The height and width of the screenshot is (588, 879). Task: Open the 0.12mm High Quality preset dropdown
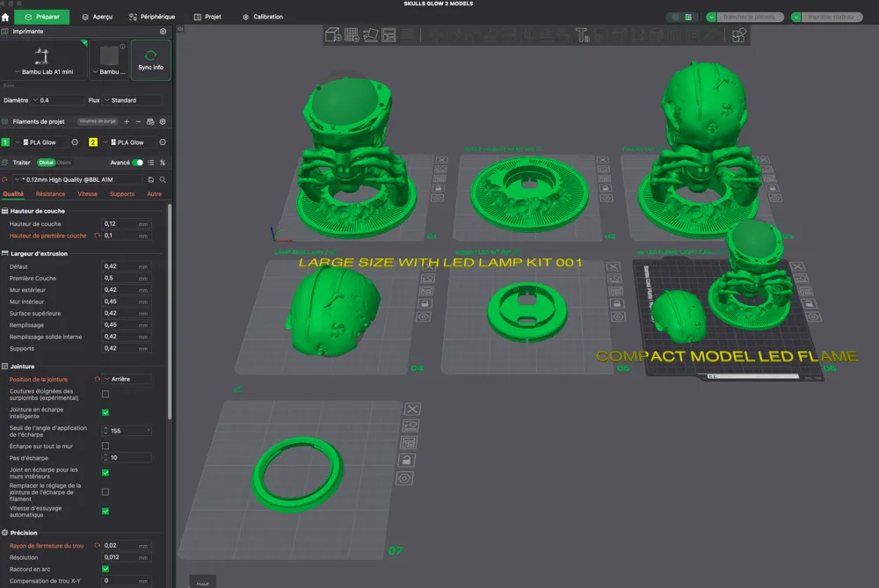tap(77, 180)
